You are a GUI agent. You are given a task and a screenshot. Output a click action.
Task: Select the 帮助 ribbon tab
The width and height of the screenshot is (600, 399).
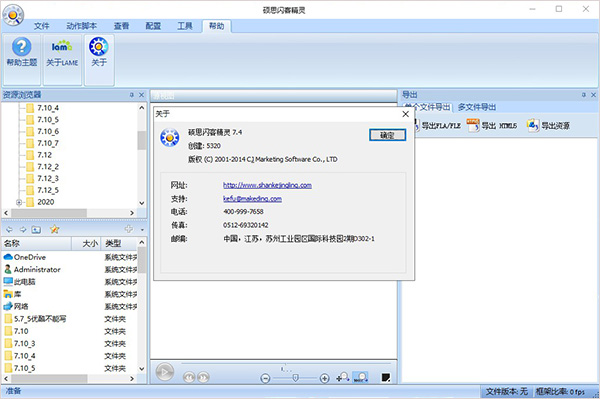tap(217, 26)
